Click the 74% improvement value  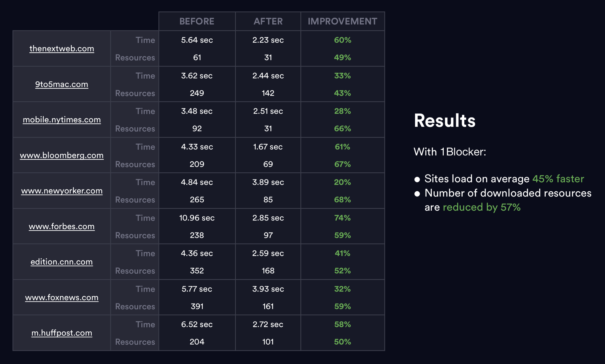[342, 218]
